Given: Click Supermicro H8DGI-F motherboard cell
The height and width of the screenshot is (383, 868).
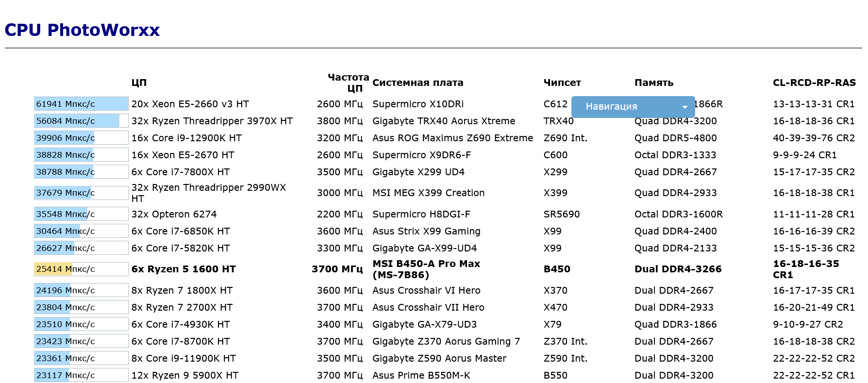Looking at the screenshot, I should click(x=421, y=214).
